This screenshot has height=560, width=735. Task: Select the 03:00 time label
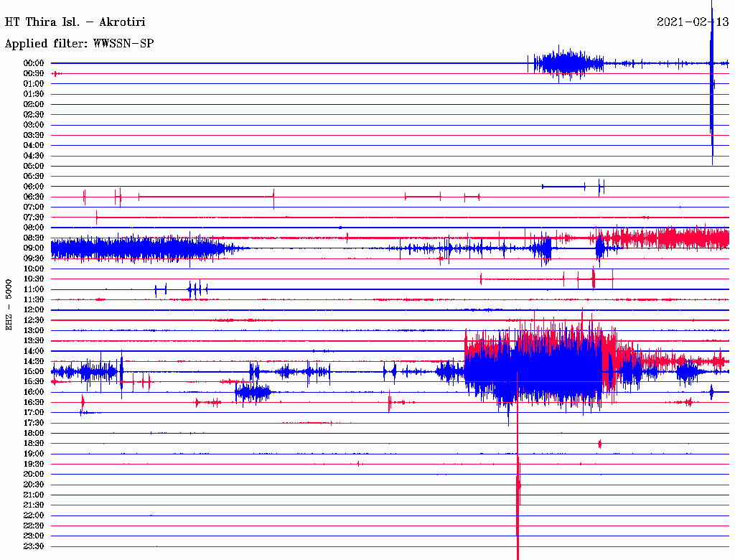[x=34, y=125]
